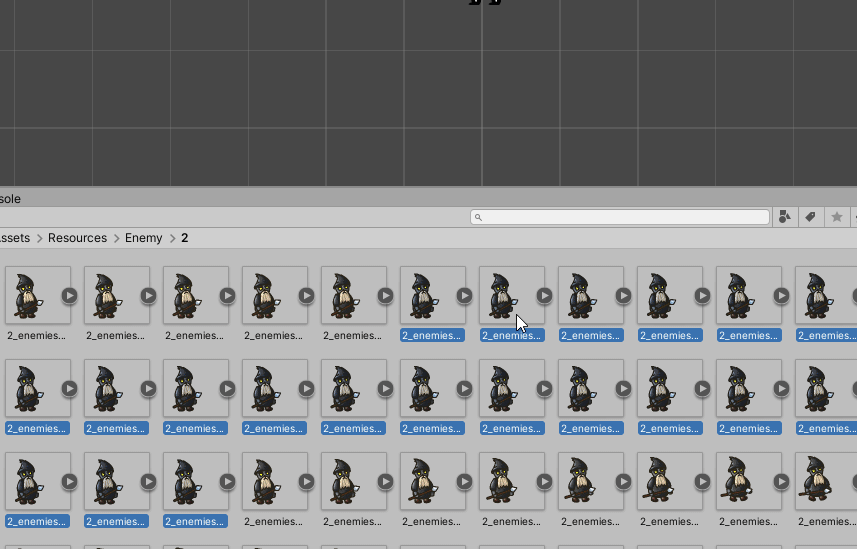Click folder 2 in the breadcrumb path
Image resolution: width=857 pixels, height=549 pixels.
(185, 238)
